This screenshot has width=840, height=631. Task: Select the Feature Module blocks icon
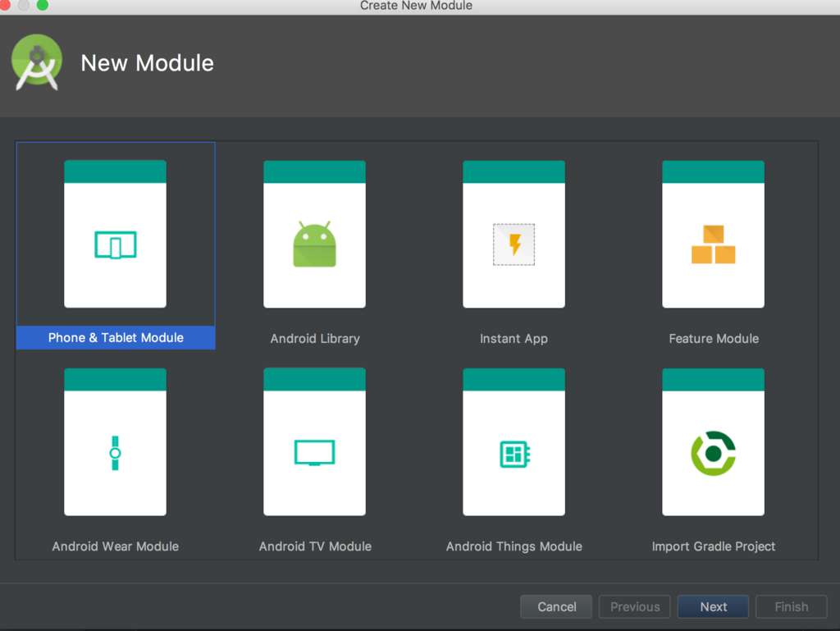click(x=713, y=245)
